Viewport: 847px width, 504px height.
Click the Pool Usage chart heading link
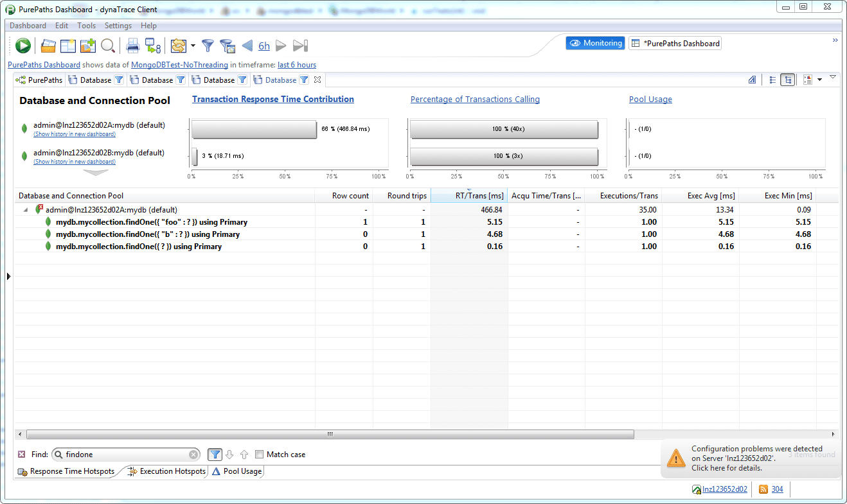(650, 100)
